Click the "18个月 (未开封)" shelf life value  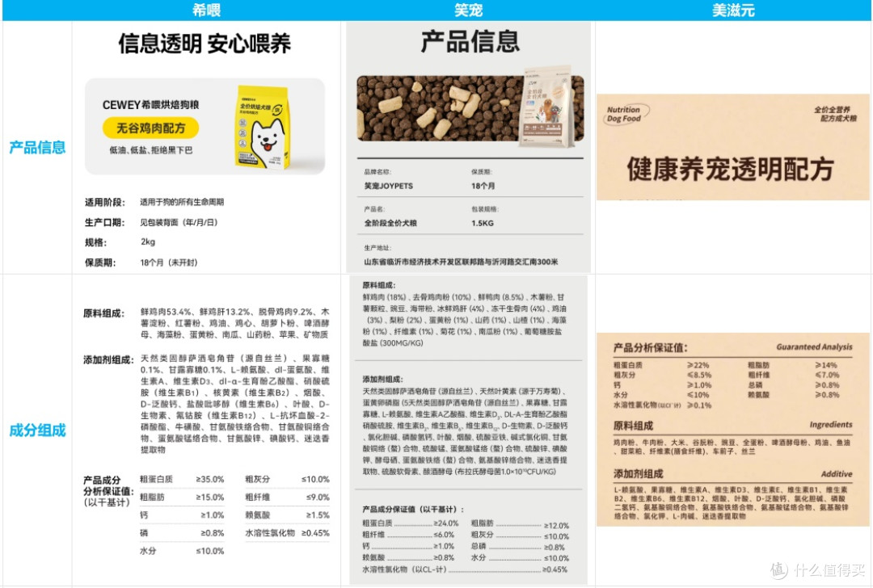[x=169, y=262]
